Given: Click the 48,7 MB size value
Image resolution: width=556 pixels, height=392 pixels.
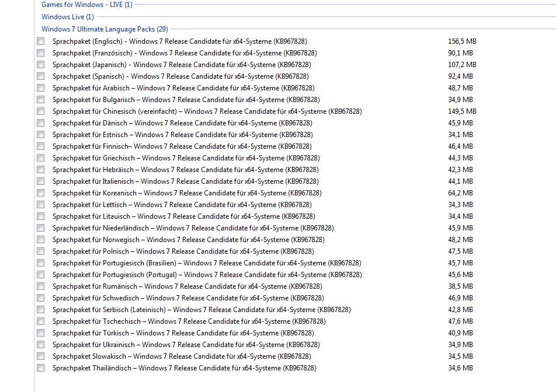Looking at the screenshot, I should pyautogui.click(x=460, y=88).
